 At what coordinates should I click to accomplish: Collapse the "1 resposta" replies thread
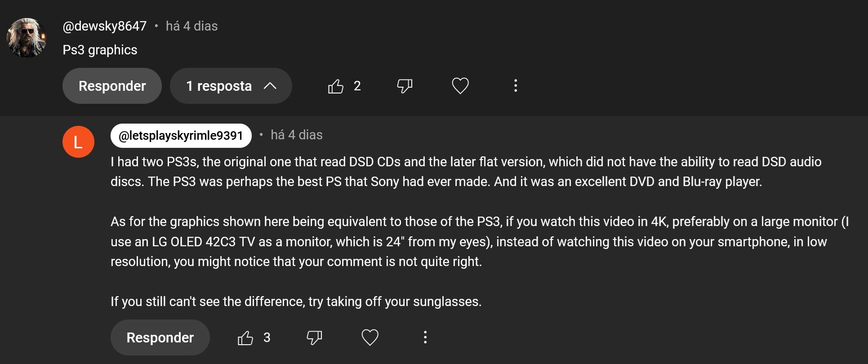click(231, 86)
